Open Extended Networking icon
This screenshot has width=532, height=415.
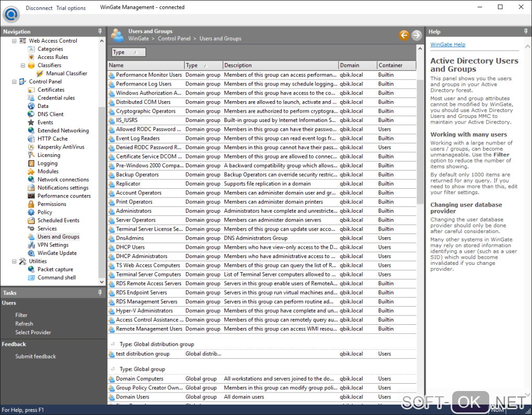(x=31, y=130)
